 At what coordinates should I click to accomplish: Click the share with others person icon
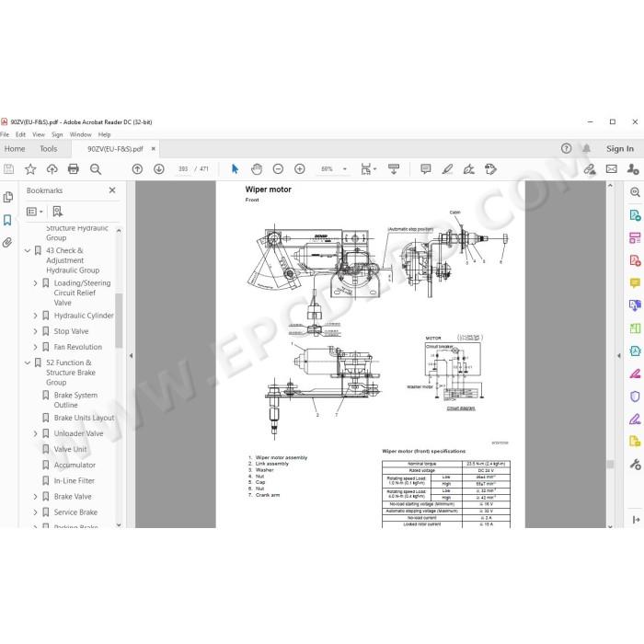point(633,168)
